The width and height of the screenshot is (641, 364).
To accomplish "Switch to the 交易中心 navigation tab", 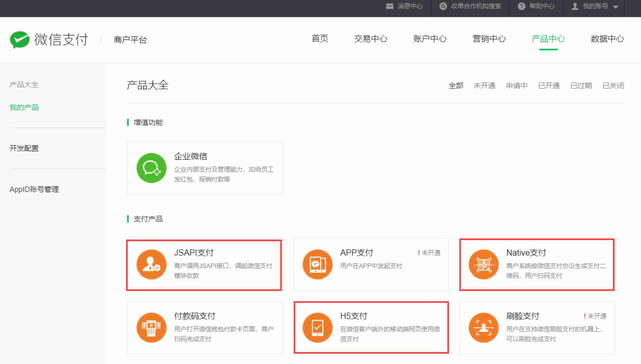I will tap(370, 39).
